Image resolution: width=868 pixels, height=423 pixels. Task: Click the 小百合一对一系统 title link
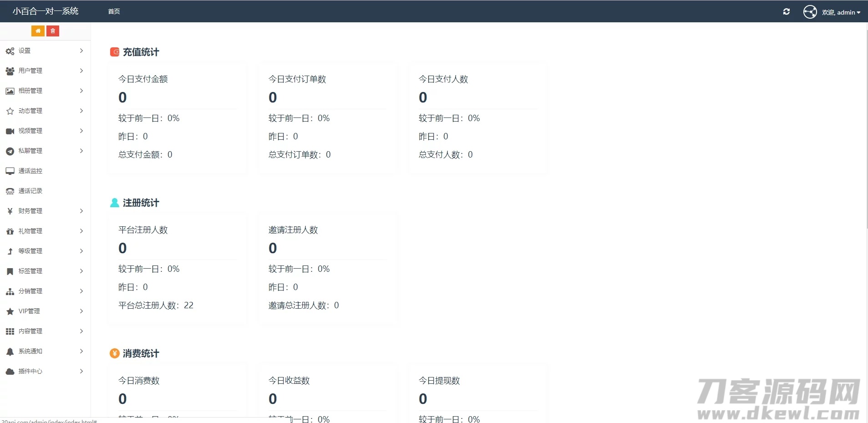pos(46,11)
